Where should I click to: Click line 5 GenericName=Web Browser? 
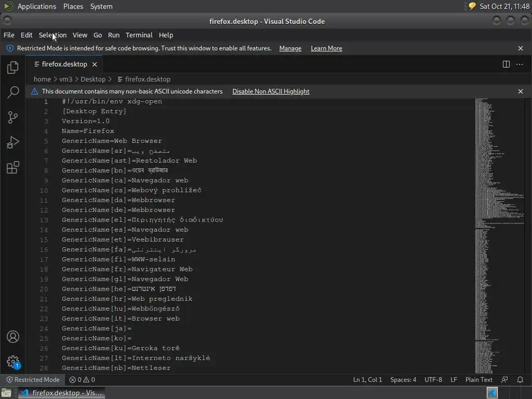(x=112, y=141)
